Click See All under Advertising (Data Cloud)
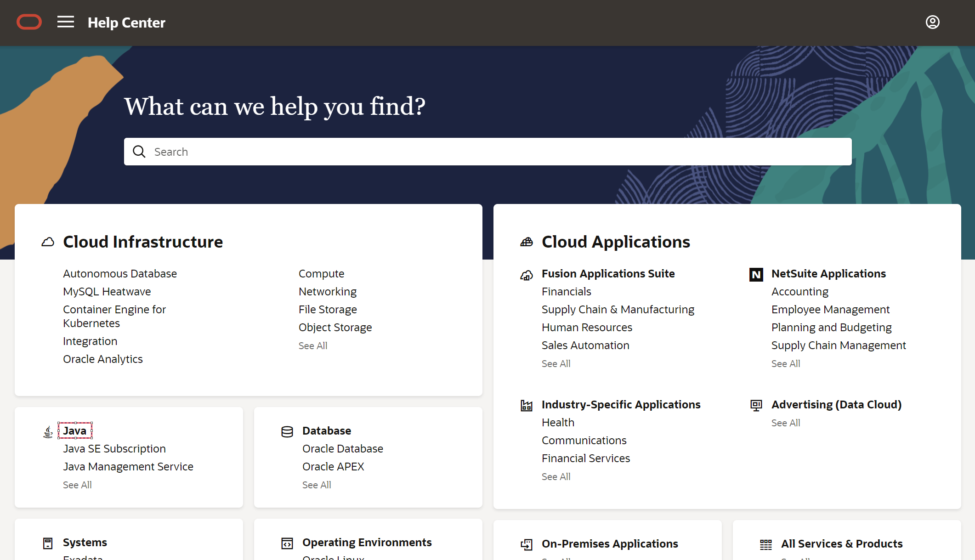The width and height of the screenshot is (975, 560). [x=786, y=423]
